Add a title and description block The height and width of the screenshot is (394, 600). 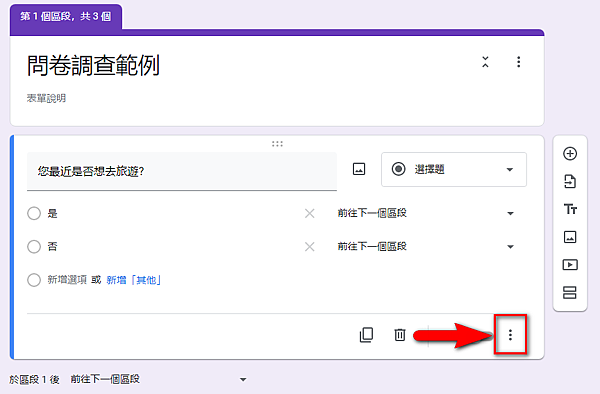click(570, 209)
